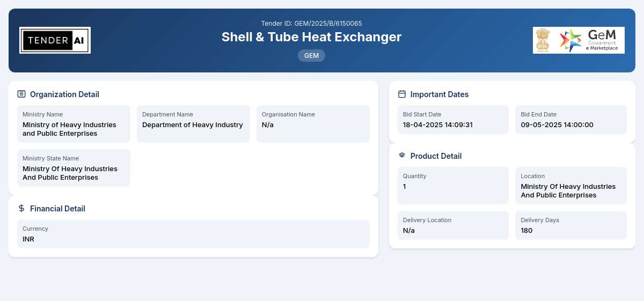Screen dimensions: 644x301
Task: Click the national emblem icon
Action: pyautogui.click(x=544, y=40)
